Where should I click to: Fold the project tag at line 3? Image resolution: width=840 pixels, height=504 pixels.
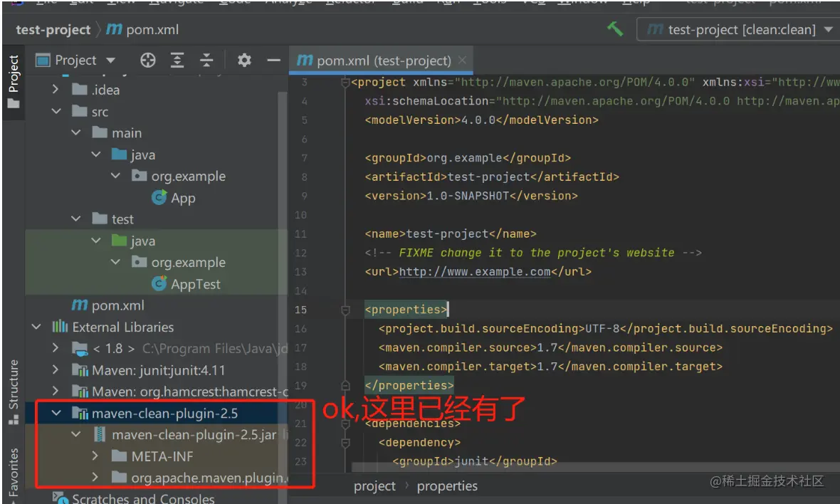coord(345,83)
